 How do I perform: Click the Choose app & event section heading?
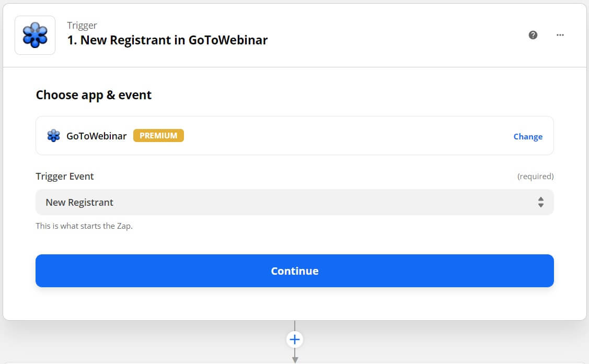(94, 96)
